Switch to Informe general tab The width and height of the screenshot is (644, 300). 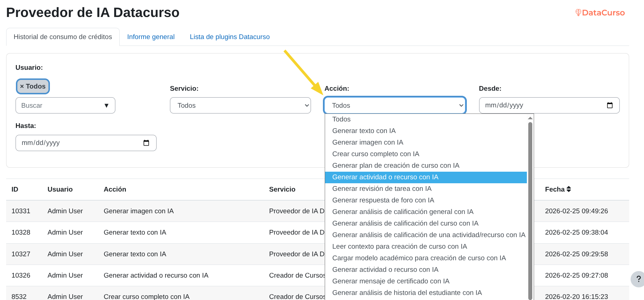(151, 37)
